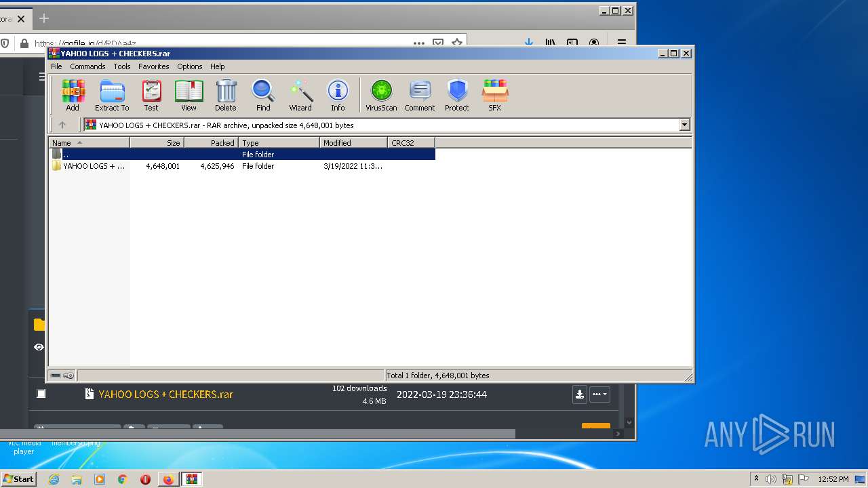Click site lock icon in Firefox
The width and height of the screenshot is (868, 488).
(24, 43)
